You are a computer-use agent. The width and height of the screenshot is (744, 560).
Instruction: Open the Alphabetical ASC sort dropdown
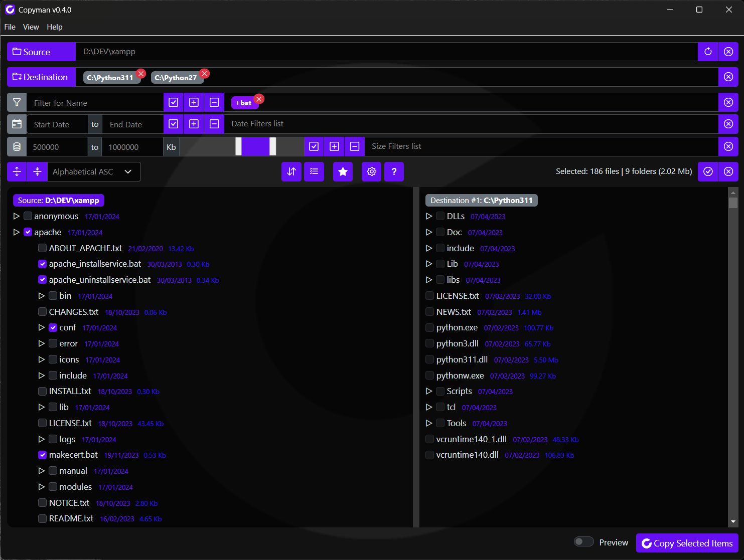[93, 171]
